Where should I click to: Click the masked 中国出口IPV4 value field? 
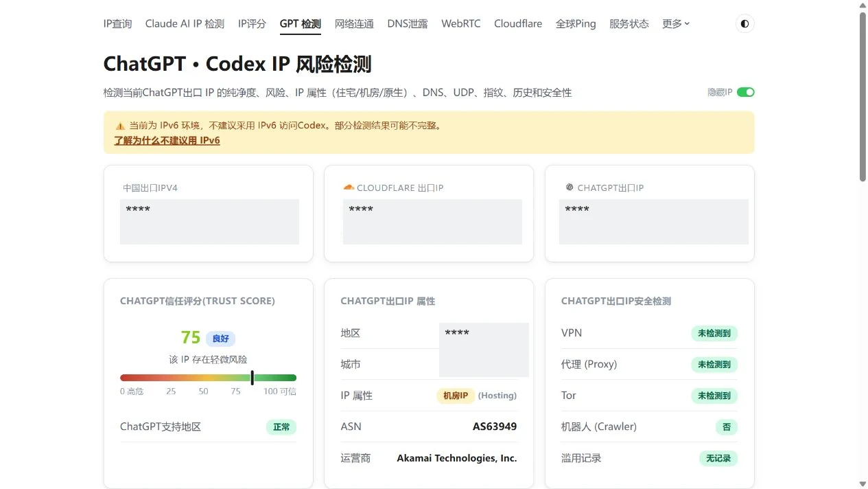pos(209,222)
